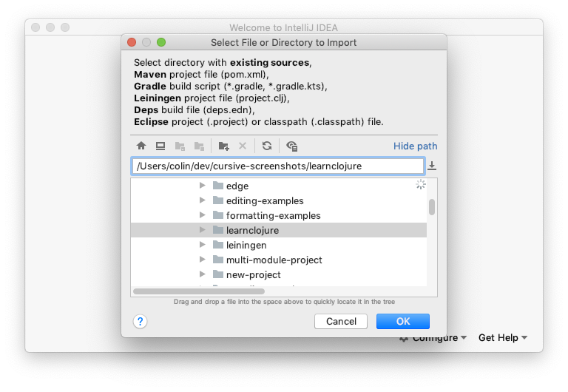568x392 pixels.
Task: Create a new folder with toolbar icon
Action: pos(223,146)
